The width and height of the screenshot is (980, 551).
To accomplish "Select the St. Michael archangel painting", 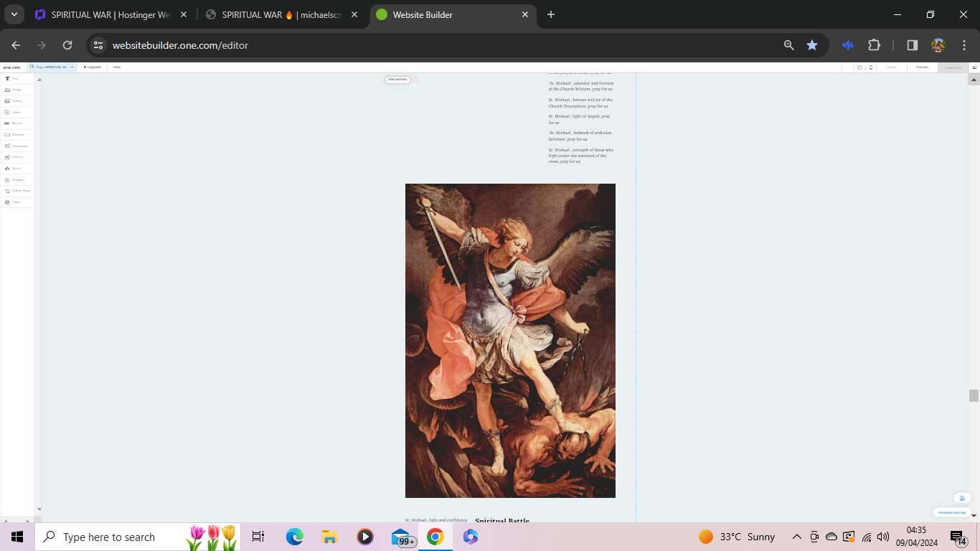I will click(x=510, y=341).
